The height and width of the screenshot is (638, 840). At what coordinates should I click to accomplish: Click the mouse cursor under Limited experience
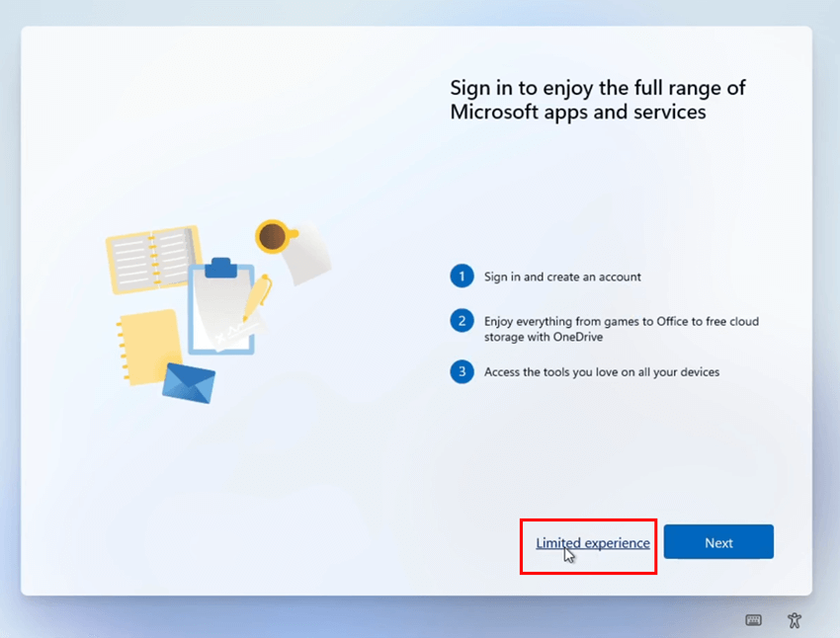click(569, 557)
